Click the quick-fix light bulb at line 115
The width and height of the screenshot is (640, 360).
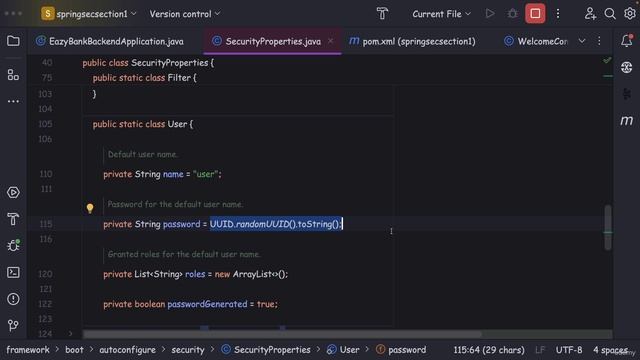coord(90,209)
